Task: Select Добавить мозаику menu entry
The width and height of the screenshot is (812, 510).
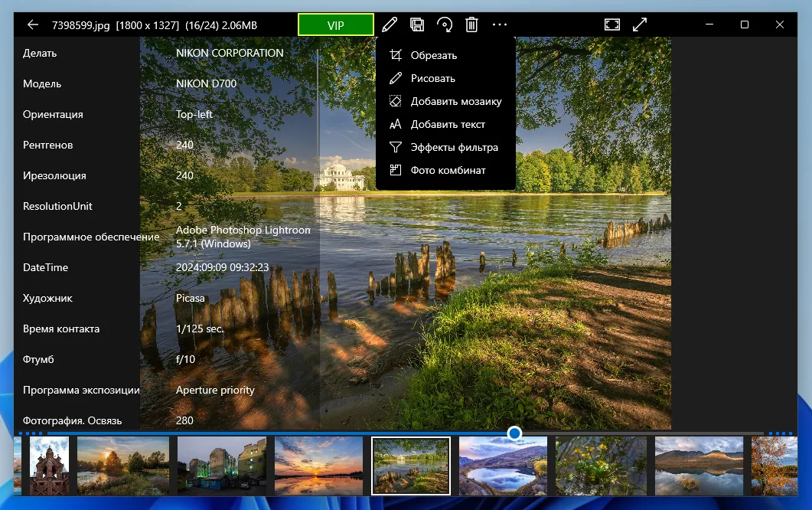Action: 455,101
